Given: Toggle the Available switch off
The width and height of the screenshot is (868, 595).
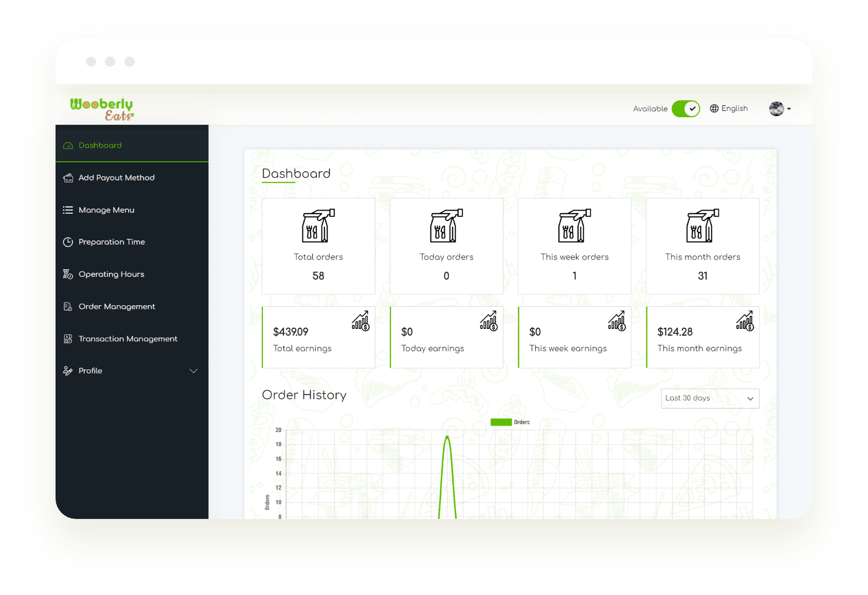Looking at the screenshot, I should [686, 108].
